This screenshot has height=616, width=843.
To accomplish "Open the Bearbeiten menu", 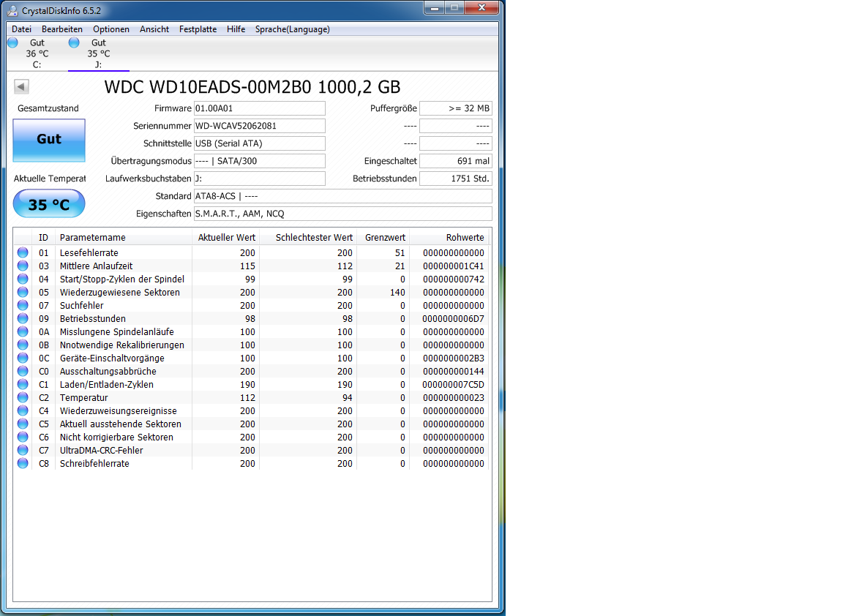I will pos(61,29).
